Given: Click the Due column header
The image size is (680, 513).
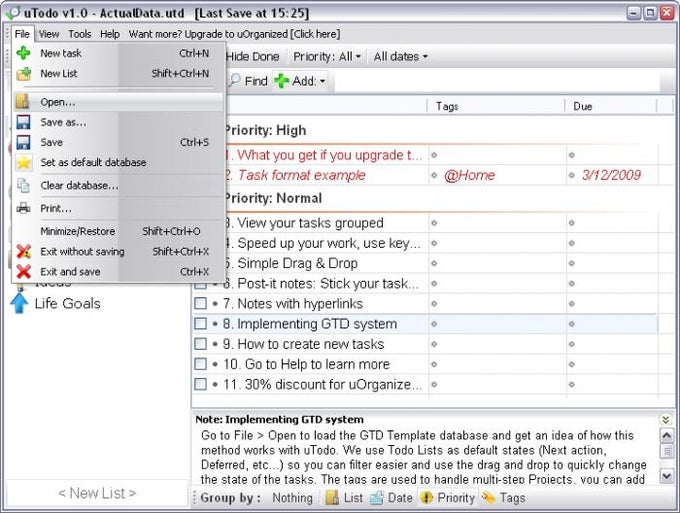Looking at the screenshot, I should [611, 106].
